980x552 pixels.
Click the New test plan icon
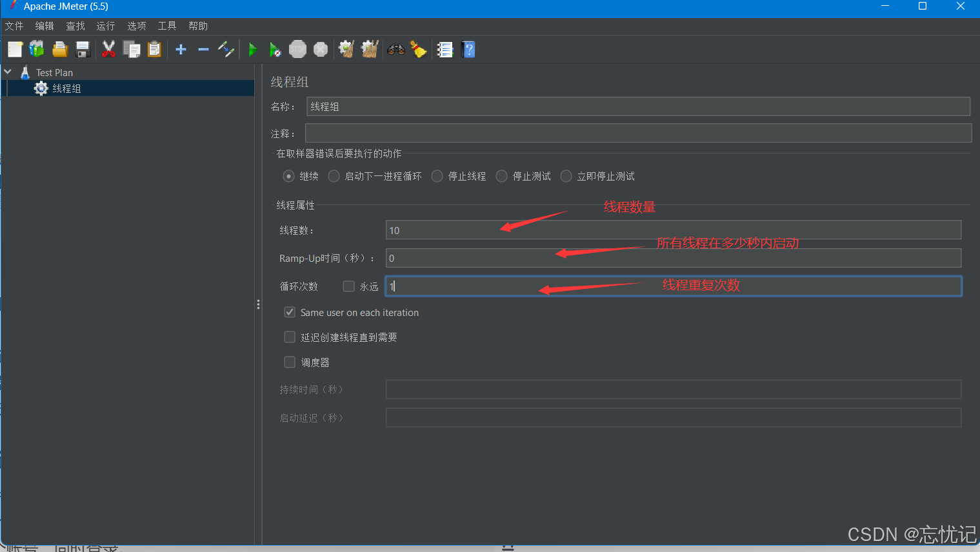[x=15, y=49]
